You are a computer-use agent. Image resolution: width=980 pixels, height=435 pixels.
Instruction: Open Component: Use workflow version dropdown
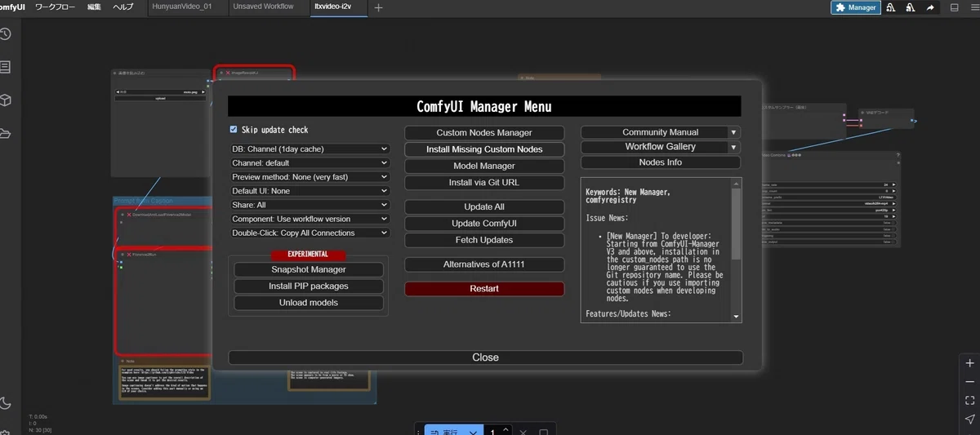click(x=310, y=219)
